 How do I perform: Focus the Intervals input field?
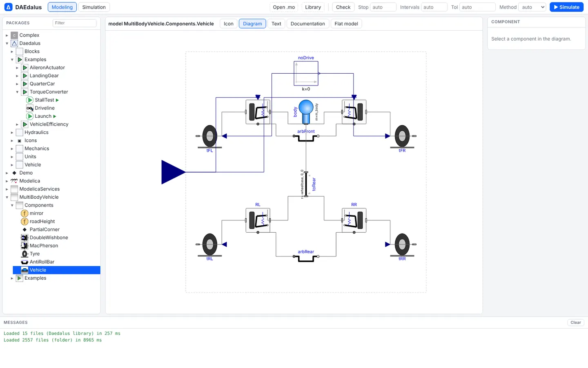pos(434,7)
